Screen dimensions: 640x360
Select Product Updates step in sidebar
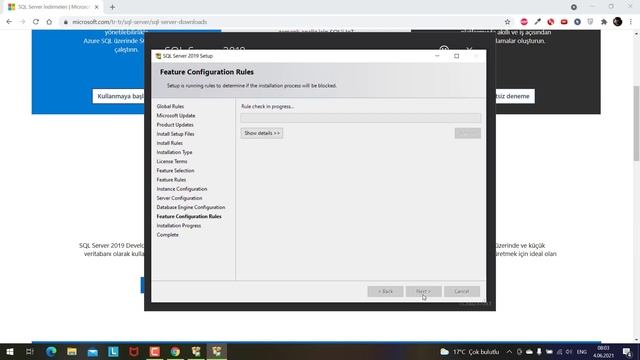point(175,124)
